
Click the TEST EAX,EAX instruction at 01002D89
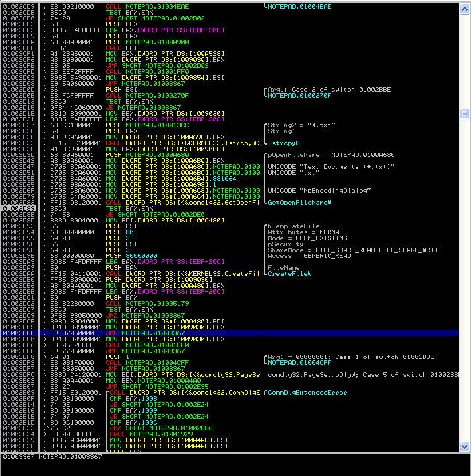tap(129, 208)
